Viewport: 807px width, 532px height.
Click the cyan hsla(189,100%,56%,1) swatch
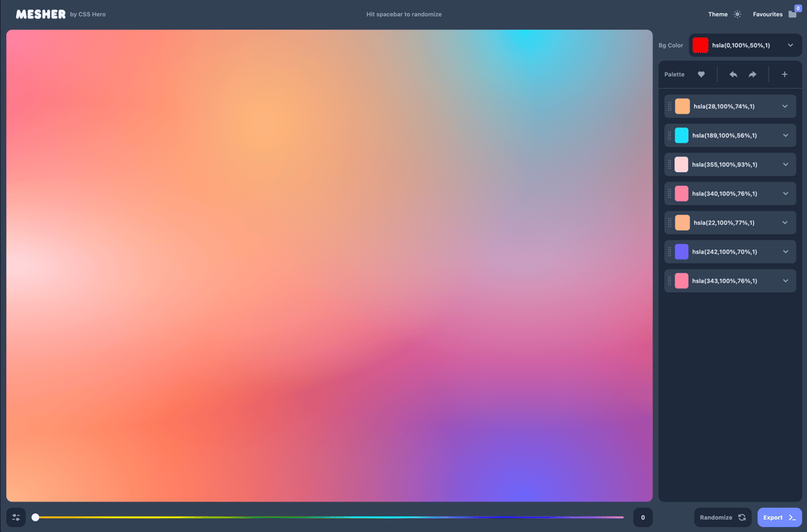point(682,136)
